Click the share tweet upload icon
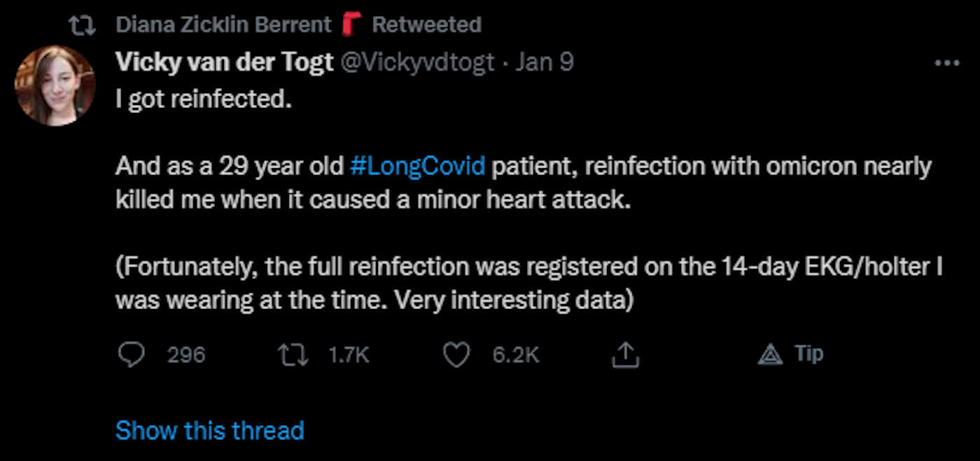The width and height of the screenshot is (980, 461). tap(624, 355)
